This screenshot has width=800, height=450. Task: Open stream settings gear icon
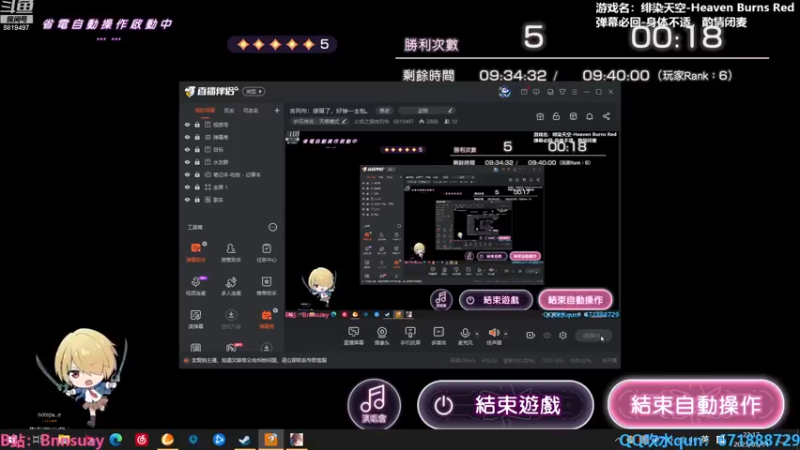point(563,335)
